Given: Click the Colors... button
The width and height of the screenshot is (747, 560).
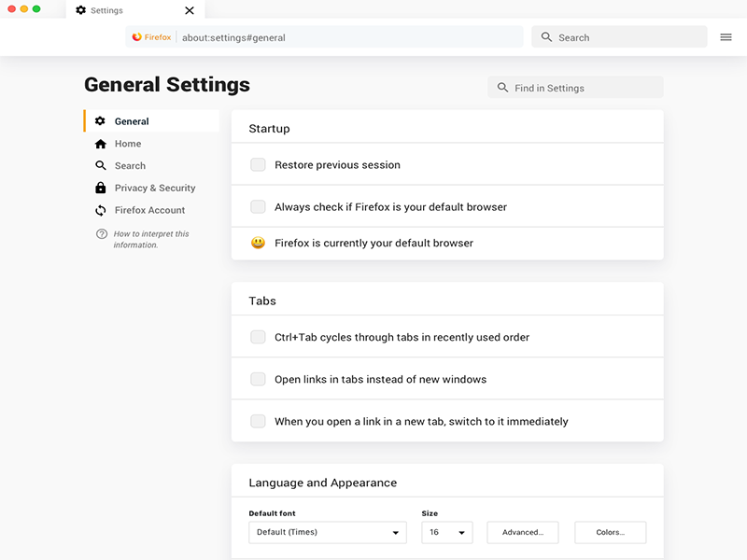Looking at the screenshot, I should tap(611, 532).
